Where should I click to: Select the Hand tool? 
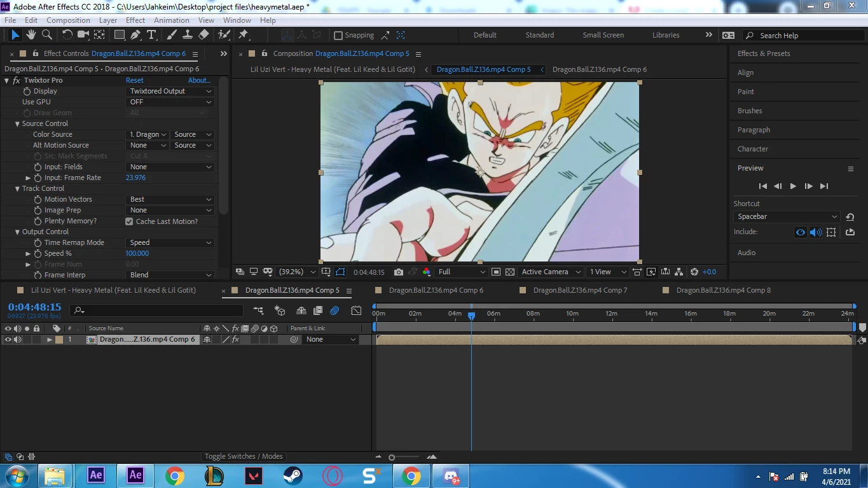coord(31,35)
